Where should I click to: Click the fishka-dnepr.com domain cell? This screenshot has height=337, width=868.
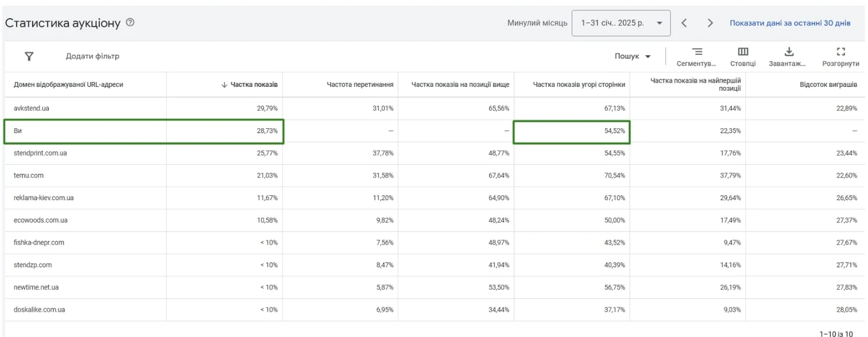39,242
